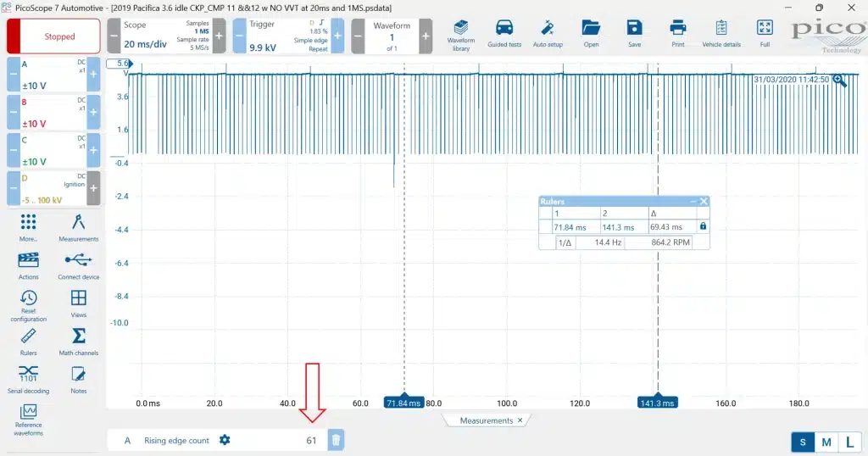
Task: Print the waveform
Action: [x=677, y=34]
